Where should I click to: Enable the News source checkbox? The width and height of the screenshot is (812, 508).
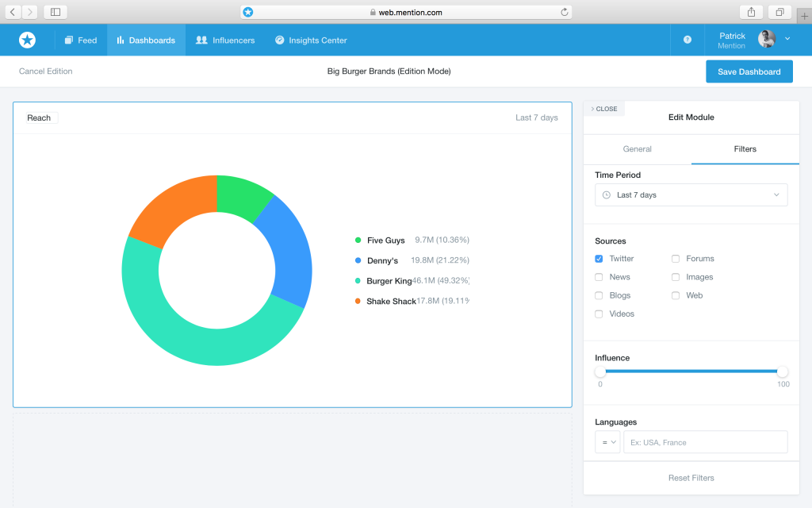coord(599,277)
